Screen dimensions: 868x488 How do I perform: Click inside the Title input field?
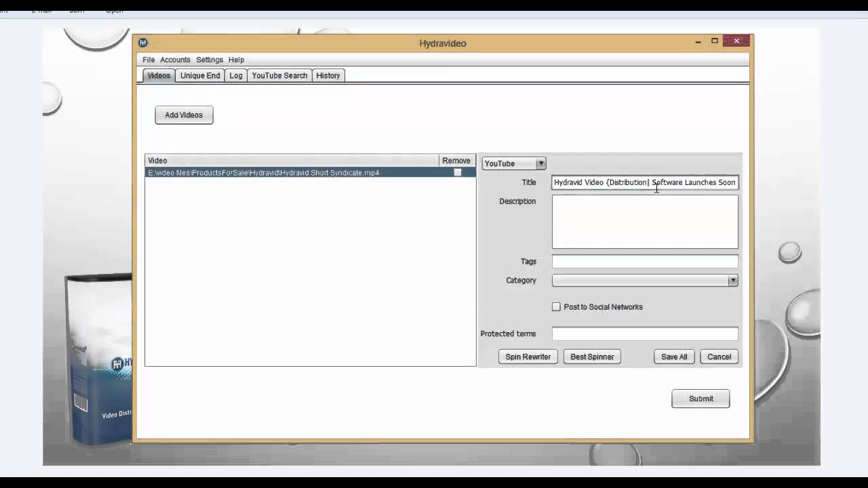pos(645,182)
